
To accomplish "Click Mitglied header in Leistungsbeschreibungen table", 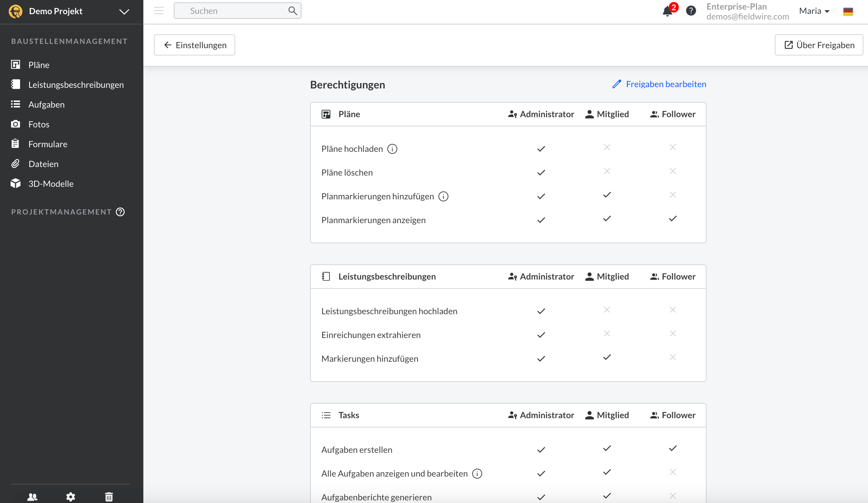I will 607,277.
